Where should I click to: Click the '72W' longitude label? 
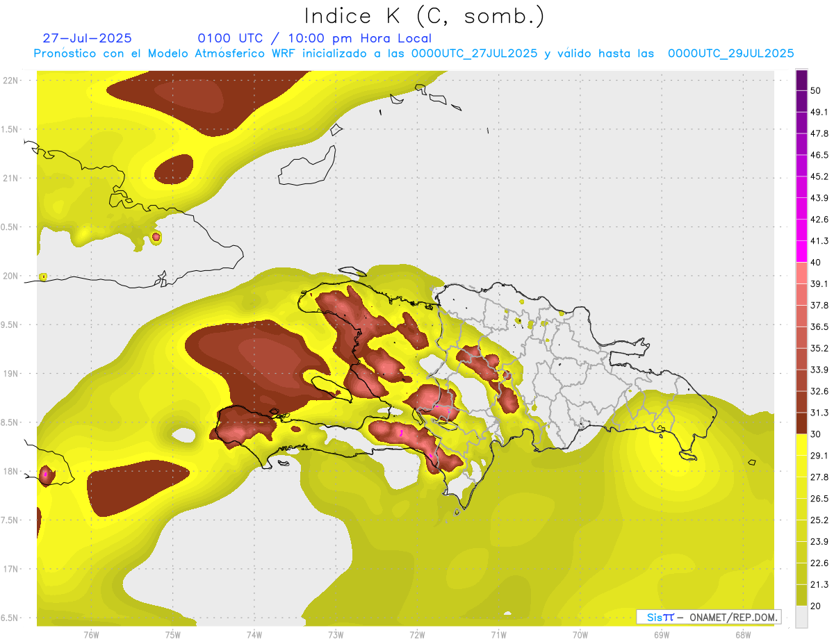point(417,634)
